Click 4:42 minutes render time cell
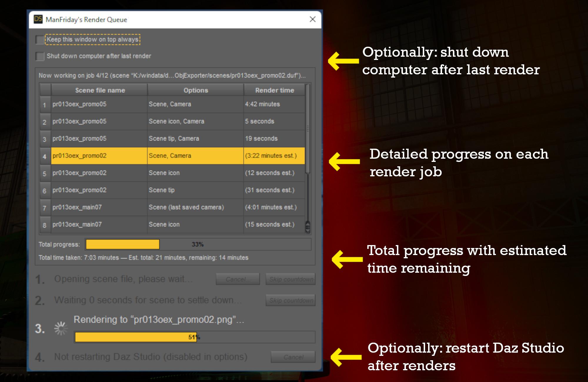Image resolution: width=588 pixels, height=382 pixels. (x=274, y=104)
